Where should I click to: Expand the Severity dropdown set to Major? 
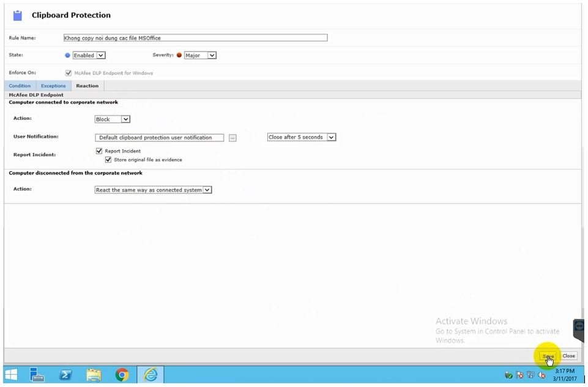click(200, 56)
